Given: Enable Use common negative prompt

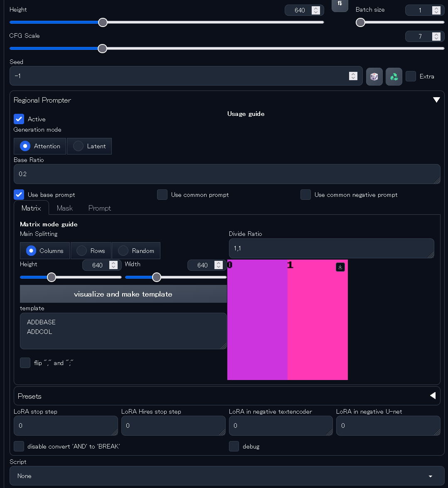Looking at the screenshot, I should tap(306, 195).
